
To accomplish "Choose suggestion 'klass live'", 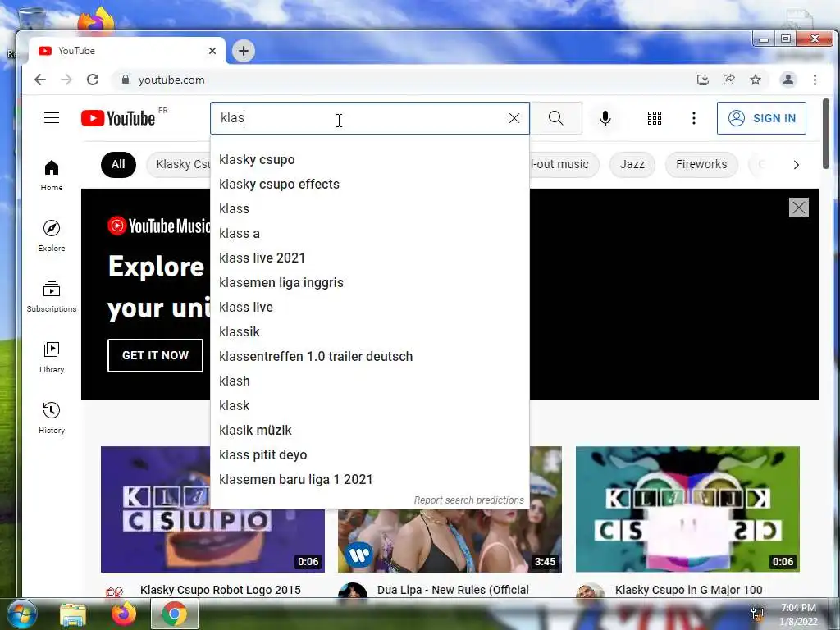I will click(x=370, y=308).
